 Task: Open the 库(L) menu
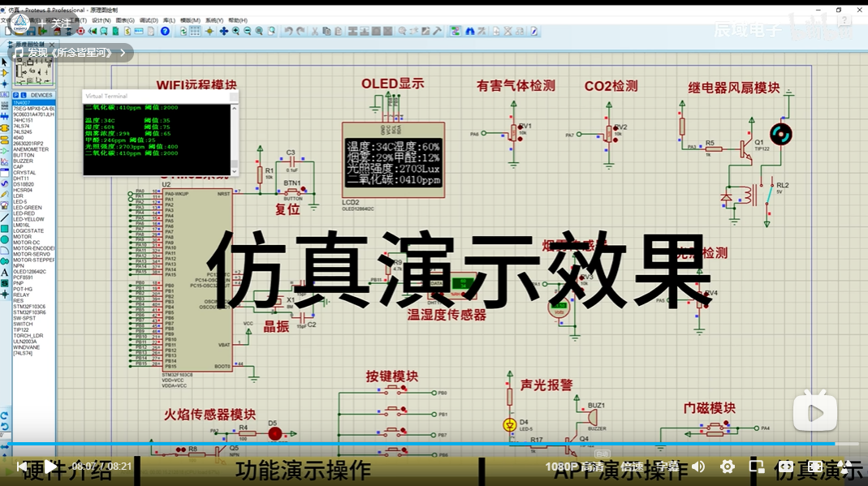170,20
